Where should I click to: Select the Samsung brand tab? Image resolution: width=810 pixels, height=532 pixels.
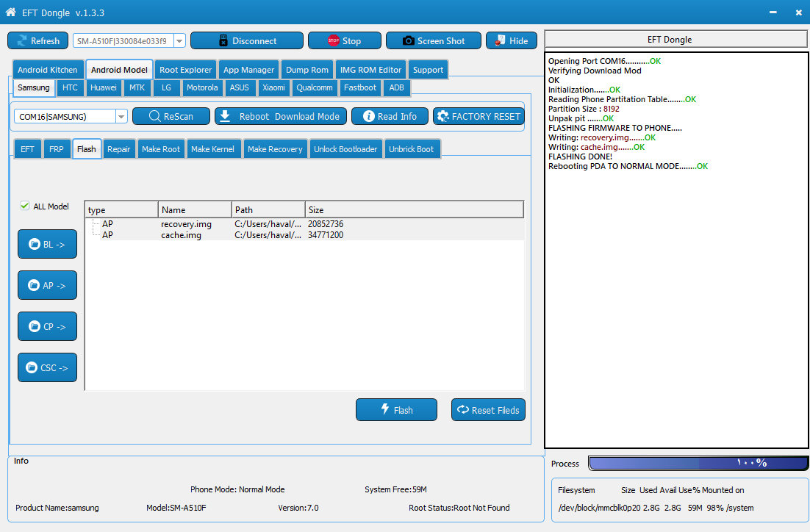(x=34, y=87)
